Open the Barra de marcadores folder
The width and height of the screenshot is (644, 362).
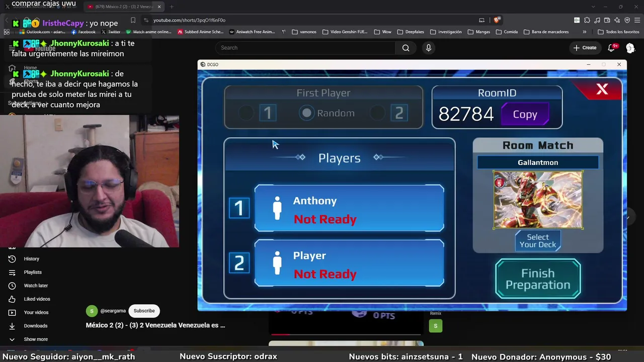(546, 32)
